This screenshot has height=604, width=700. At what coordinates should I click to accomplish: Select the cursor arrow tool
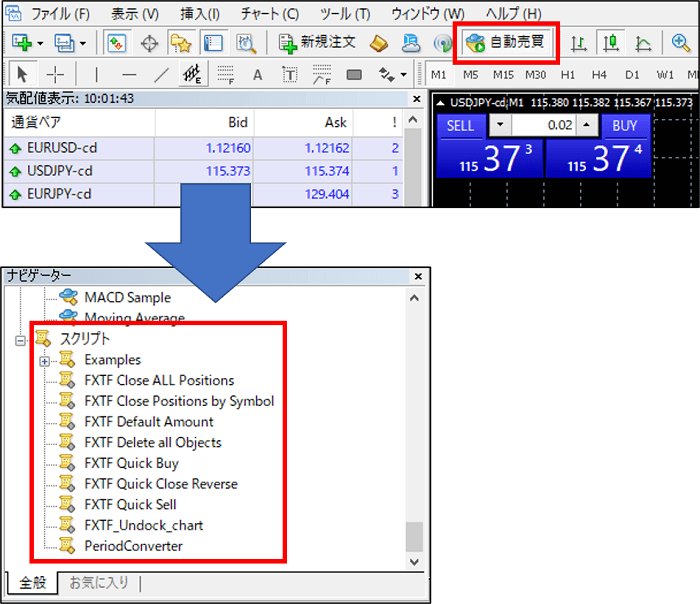pos(22,74)
